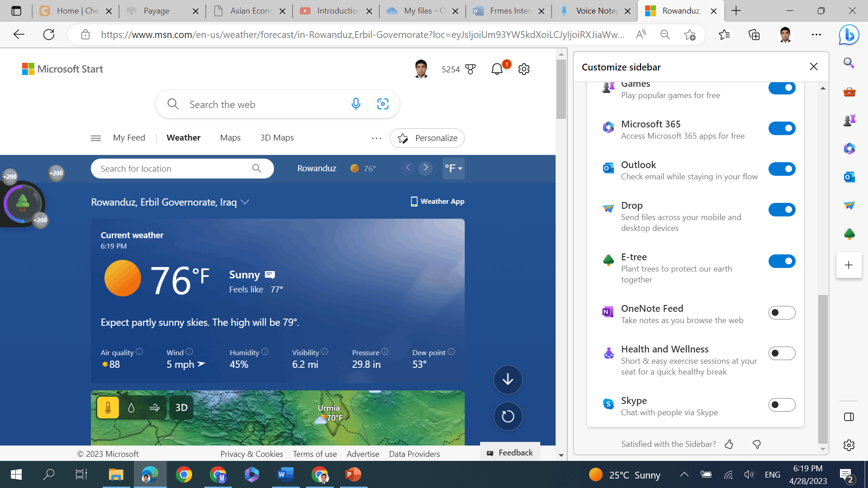Start voice search with the microphone icon

356,104
